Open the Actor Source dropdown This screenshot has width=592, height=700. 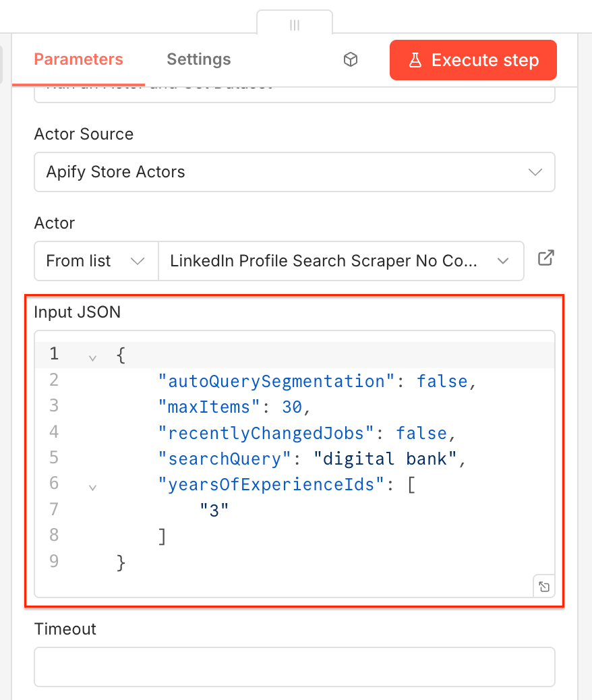295,172
